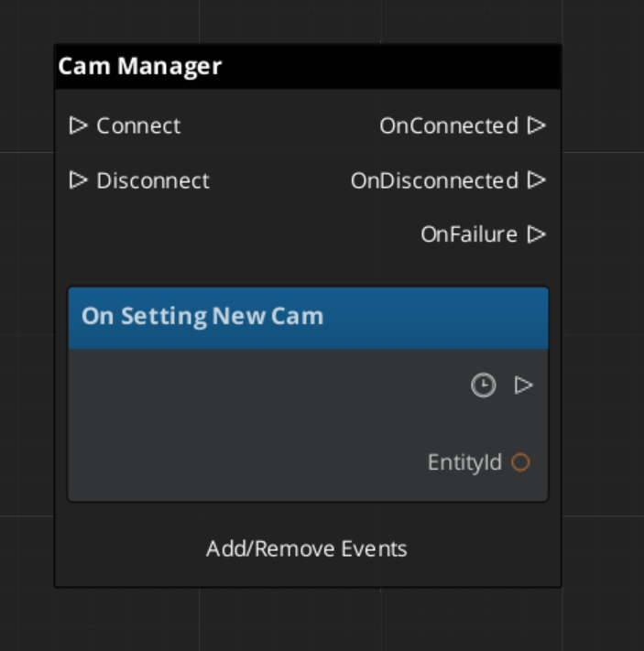The width and height of the screenshot is (644, 651).
Task: Click the Connect slot label
Action: pyautogui.click(x=138, y=125)
